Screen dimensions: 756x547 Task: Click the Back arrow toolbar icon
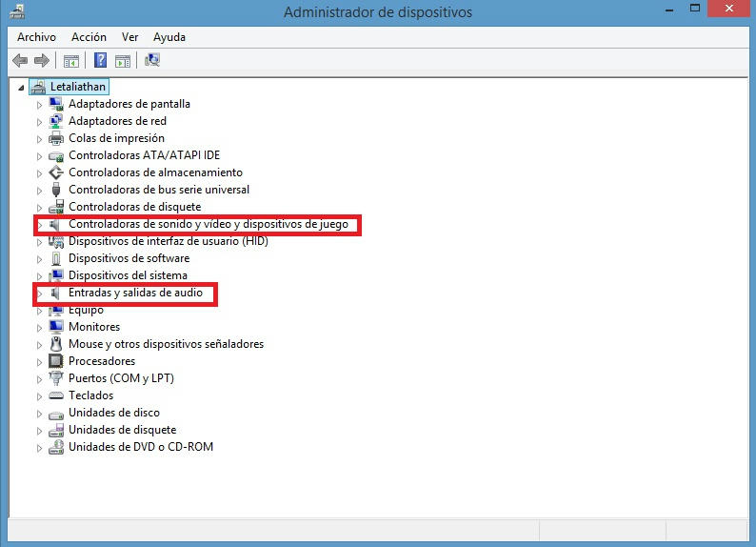[20, 61]
